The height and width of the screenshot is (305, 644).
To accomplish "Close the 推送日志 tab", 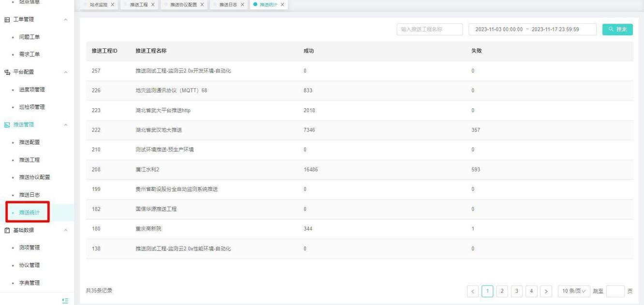I will 242,4.
